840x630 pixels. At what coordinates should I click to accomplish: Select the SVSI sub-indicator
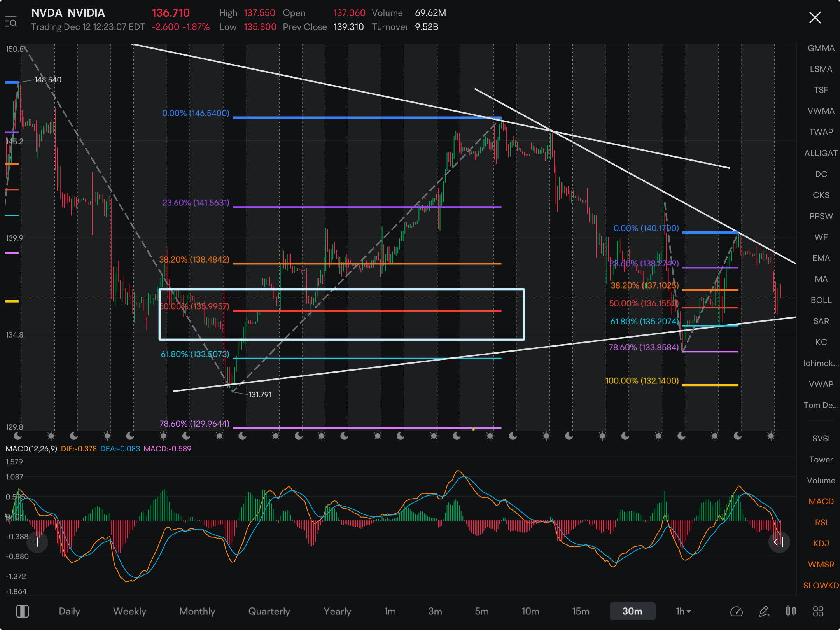click(x=821, y=439)
